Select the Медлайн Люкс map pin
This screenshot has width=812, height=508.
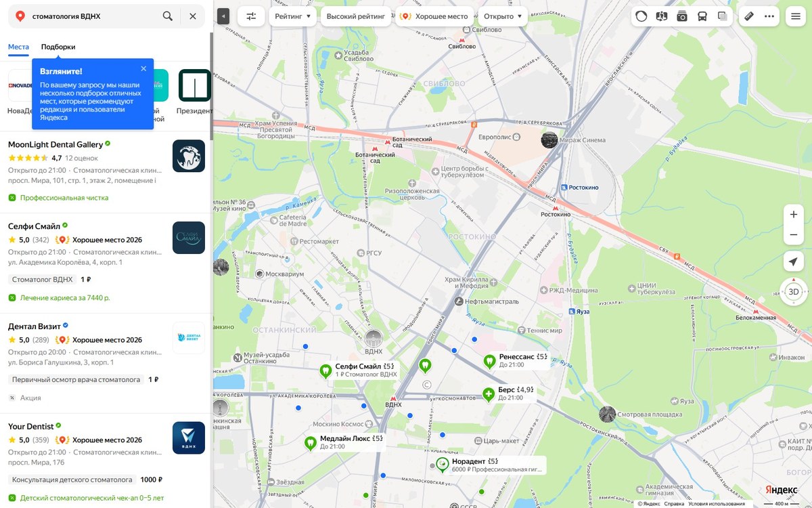click(311, 443)
